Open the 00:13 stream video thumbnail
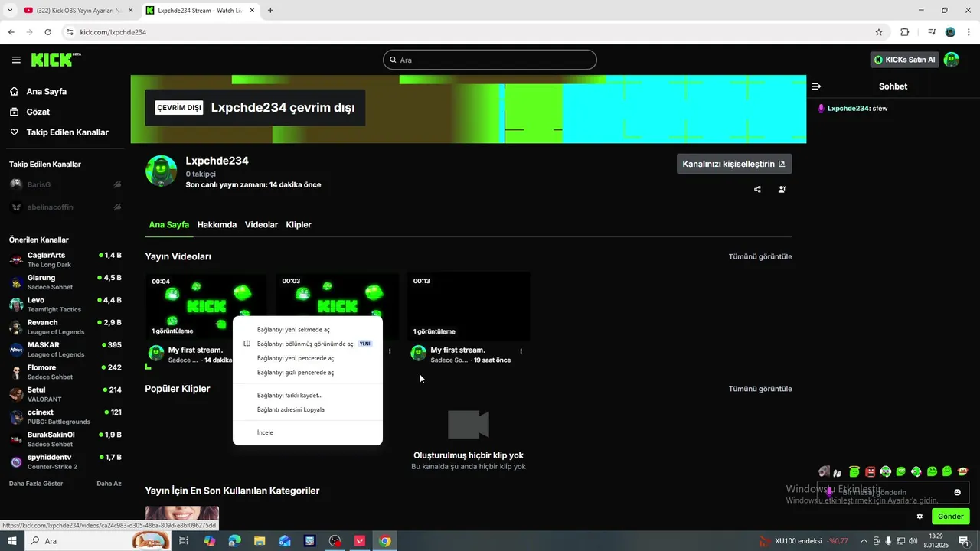The height and width of the screenshot is (551, 980). [469, 307]
